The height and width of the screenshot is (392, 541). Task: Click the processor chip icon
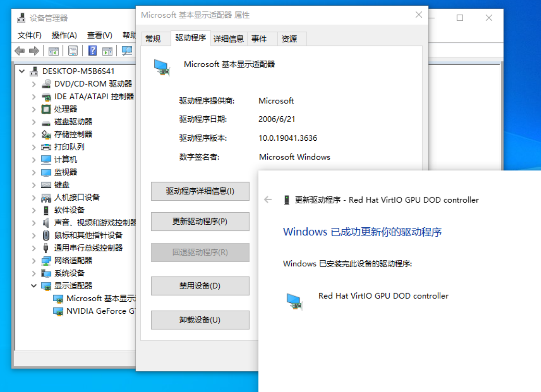coord(46,109)
